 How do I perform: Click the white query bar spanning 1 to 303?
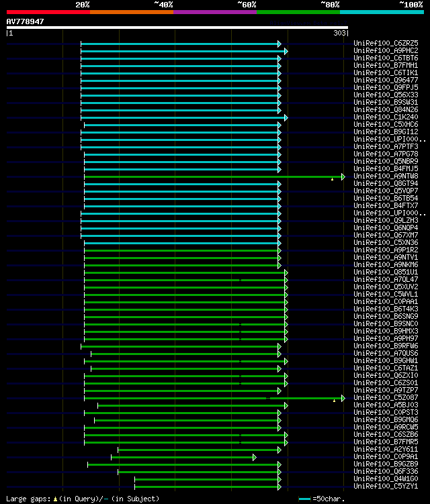(x=177, y=28)
